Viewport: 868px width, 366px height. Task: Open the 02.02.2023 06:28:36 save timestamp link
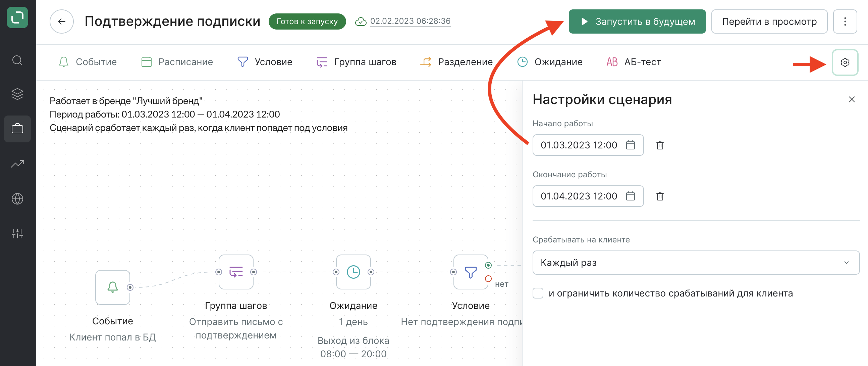point(410,21)
